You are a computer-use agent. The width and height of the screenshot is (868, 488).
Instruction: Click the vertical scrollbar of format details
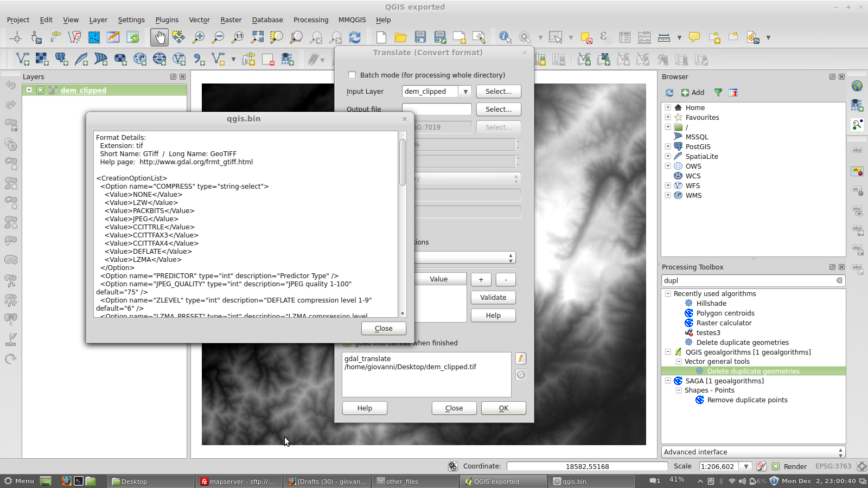[x=403, y=163]
